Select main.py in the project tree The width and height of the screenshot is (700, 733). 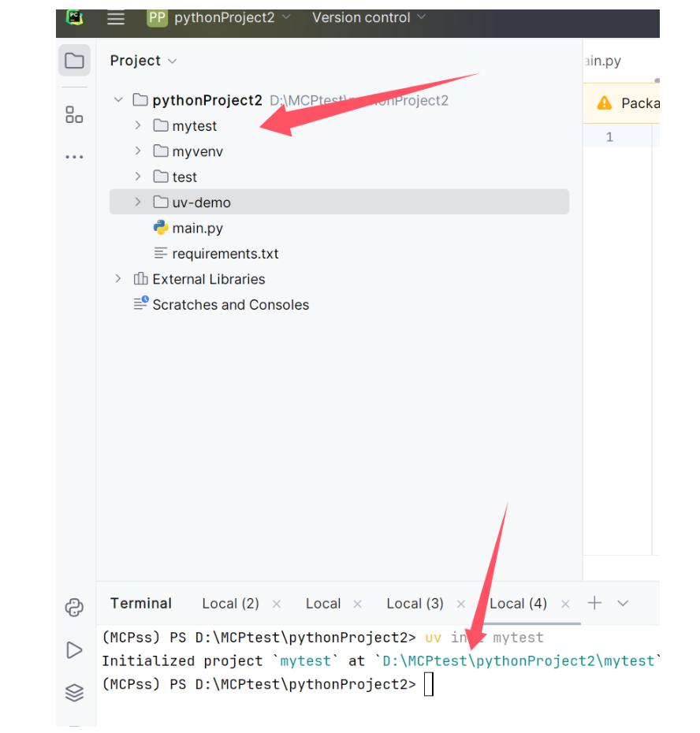[x=196, y=228]
